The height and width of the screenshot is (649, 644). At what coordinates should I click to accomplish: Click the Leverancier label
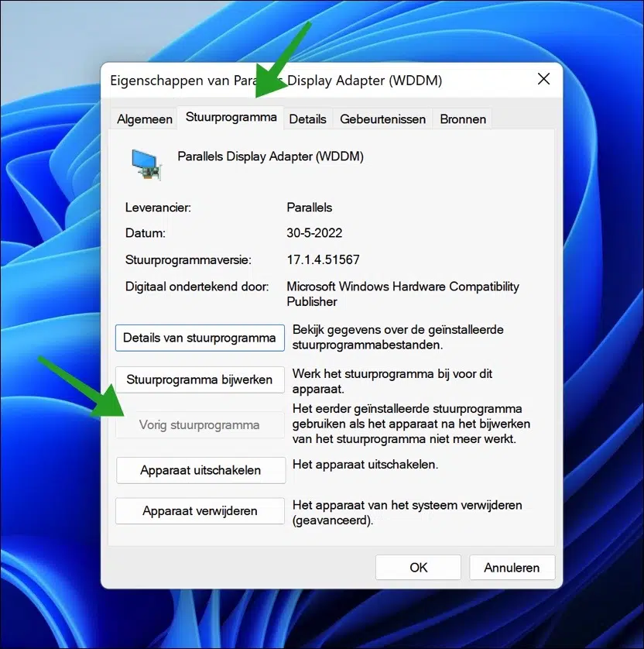[x=158, y=208]
